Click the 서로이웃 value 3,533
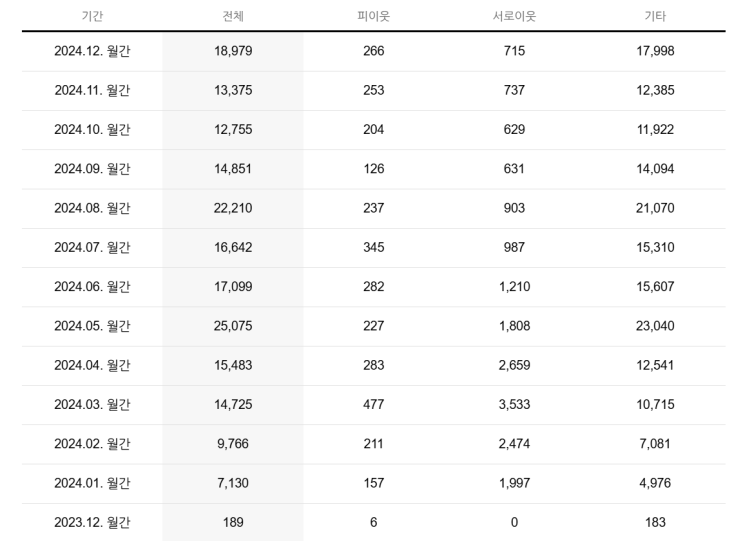Screen dimensions: 743x541 click(514, 405)
